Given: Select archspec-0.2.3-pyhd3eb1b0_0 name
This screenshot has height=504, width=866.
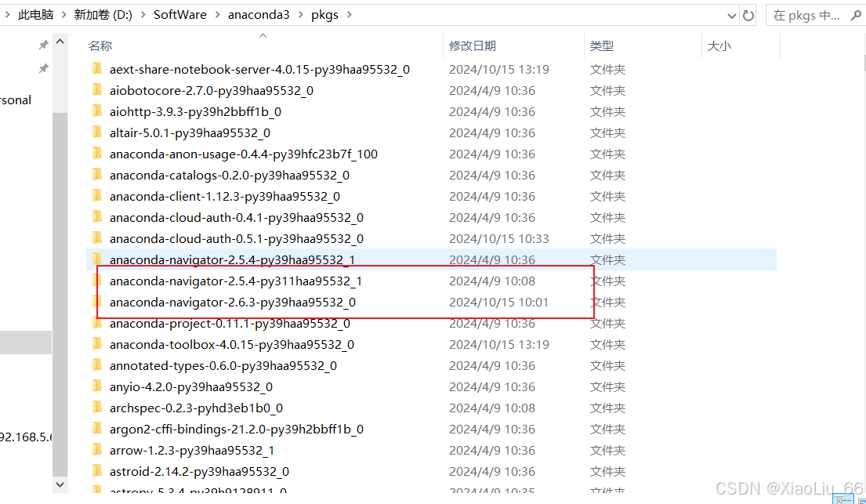Looking at the screenshot, I should 196,408.
